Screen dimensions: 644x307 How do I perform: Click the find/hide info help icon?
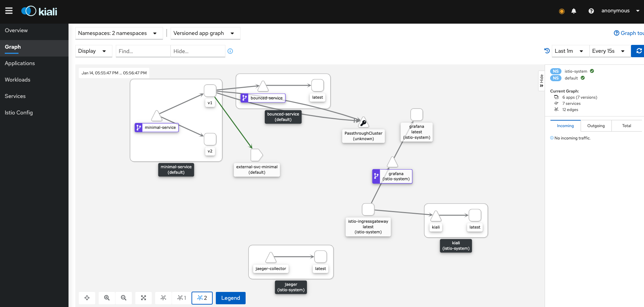230,51
